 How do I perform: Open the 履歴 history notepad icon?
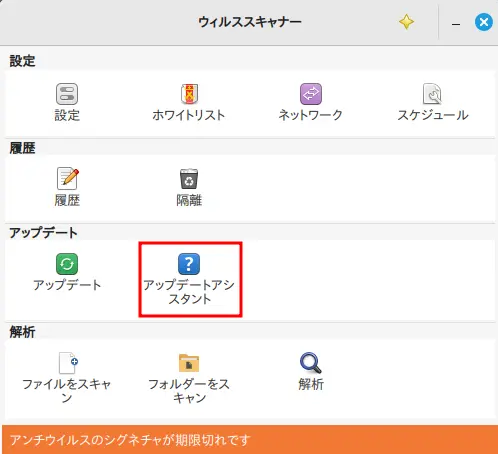[68, 179]
